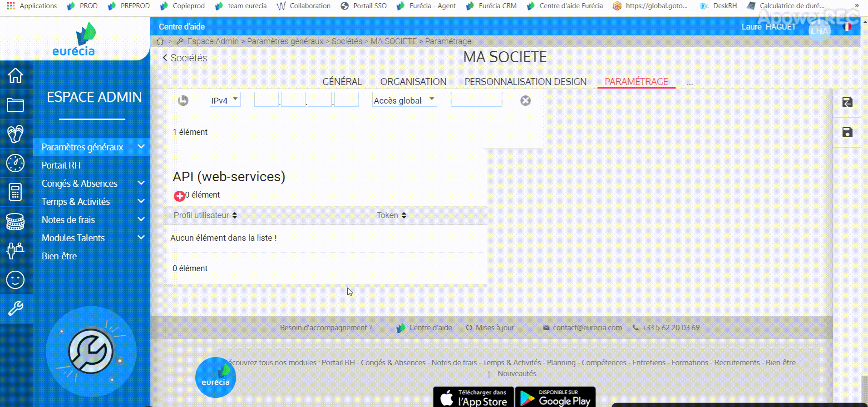868x407 pixels.
Task: Click the floppy disk save icon
Action: [847, 132]
